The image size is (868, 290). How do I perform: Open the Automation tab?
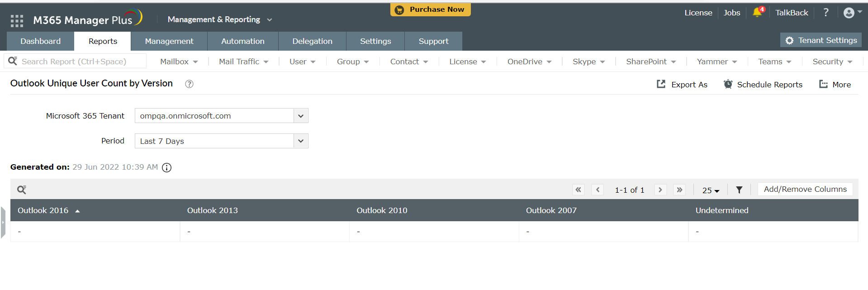pyautogui.click(x=243, y=41)
